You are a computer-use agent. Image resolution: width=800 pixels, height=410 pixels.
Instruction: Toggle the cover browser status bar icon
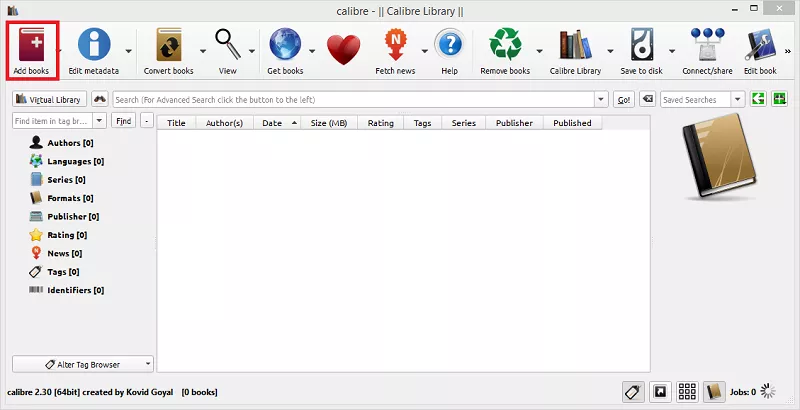coord(660,392)
